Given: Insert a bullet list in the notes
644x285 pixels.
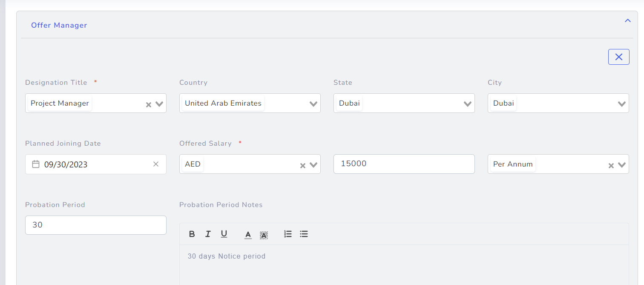Looking at the screenshot, I should [304, 234].
